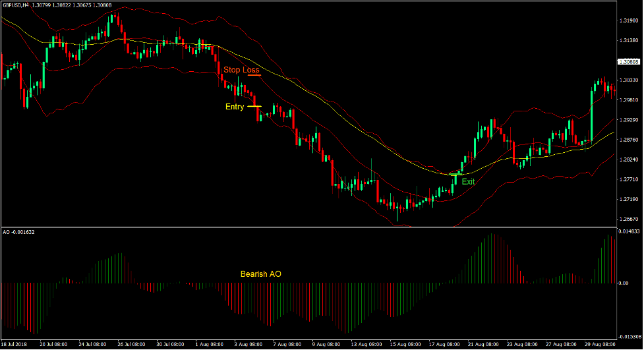
Task: Click the 1.29290 price axis label
Action: (x=628, y=120)
